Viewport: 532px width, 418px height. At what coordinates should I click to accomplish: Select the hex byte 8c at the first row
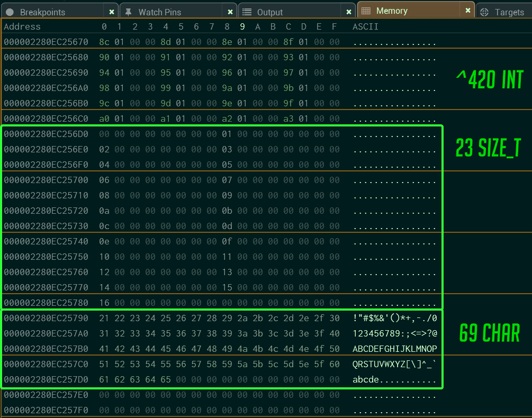104,42
